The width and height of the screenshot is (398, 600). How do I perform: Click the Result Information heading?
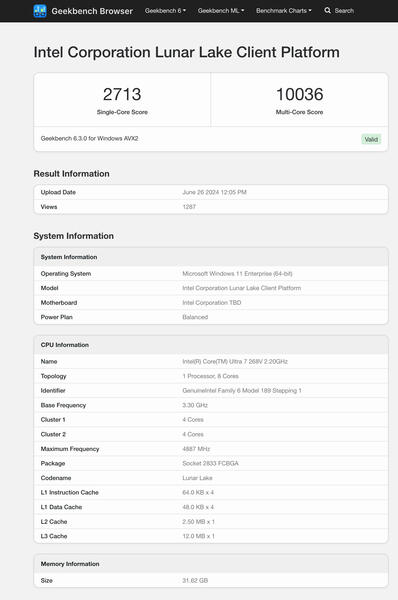coord(72,174)
